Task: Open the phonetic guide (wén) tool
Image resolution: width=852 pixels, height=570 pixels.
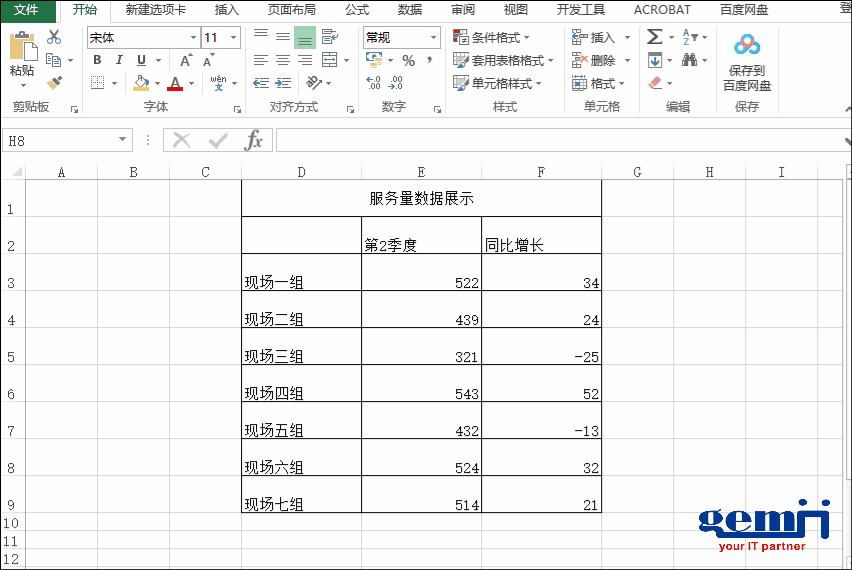Action: (218, 83)
